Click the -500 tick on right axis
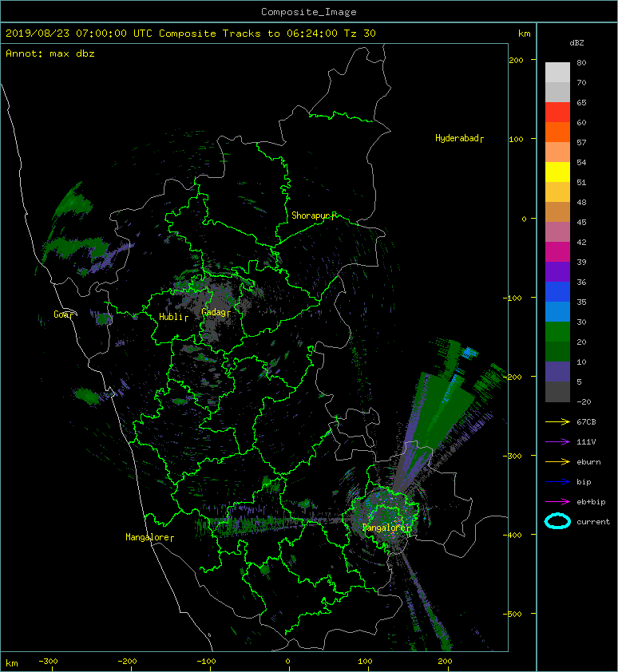 coord(513,614)
